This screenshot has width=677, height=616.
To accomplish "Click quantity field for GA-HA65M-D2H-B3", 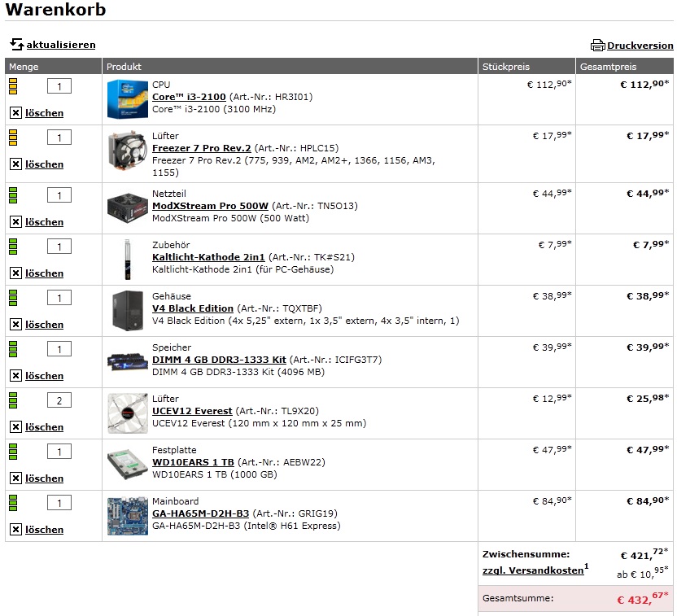I will coord(59,503).
